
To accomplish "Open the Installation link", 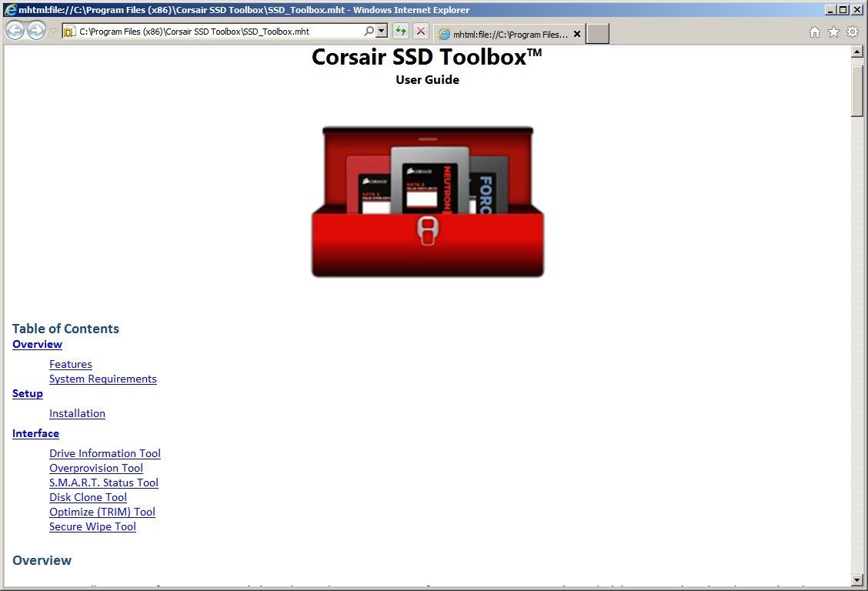I will 77,413.
